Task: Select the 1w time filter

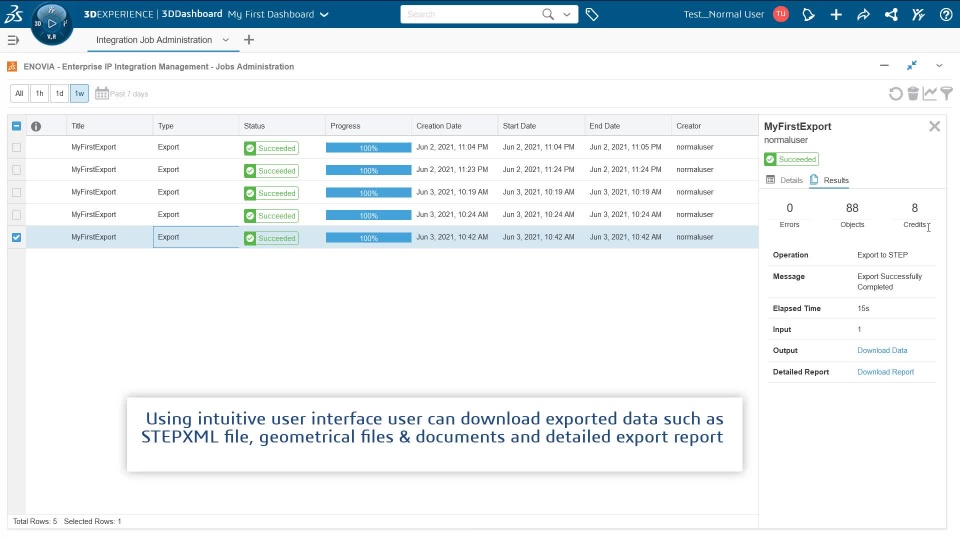Action: [80, 94]
